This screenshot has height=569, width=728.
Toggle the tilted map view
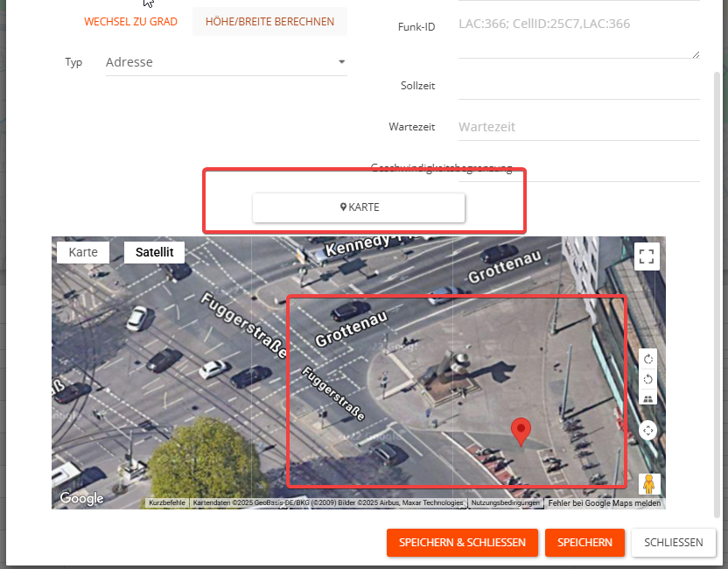(648, 399)
